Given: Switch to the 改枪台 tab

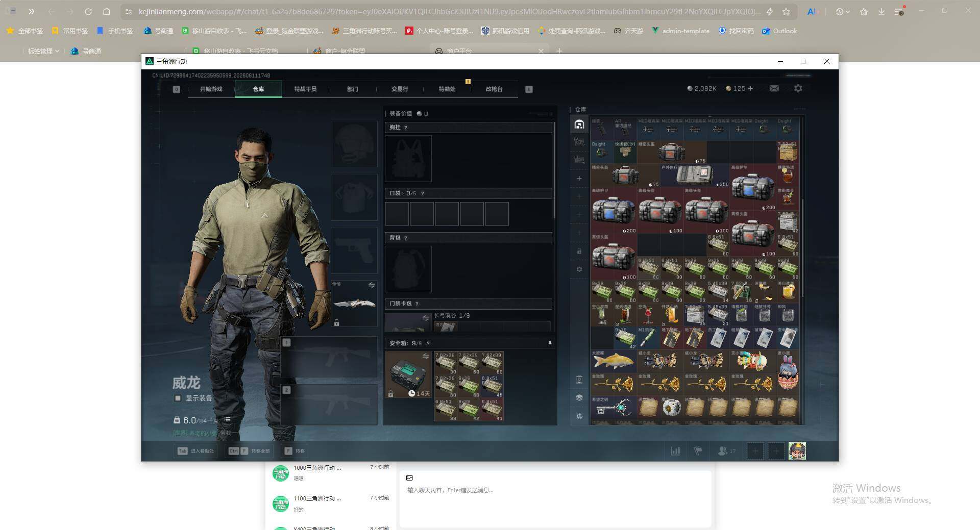Looking at the screenshot, I should point(494,89).
